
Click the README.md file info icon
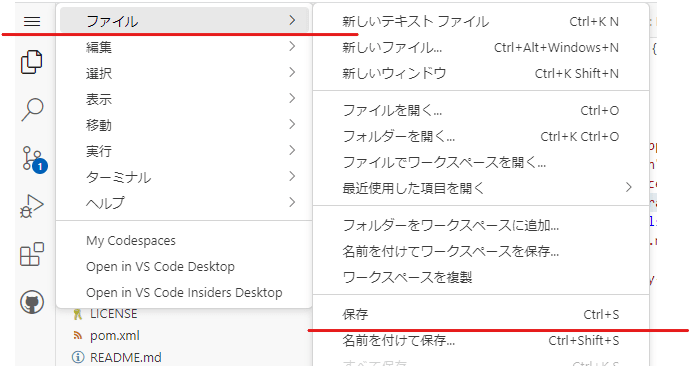click(x=78, y=357)
